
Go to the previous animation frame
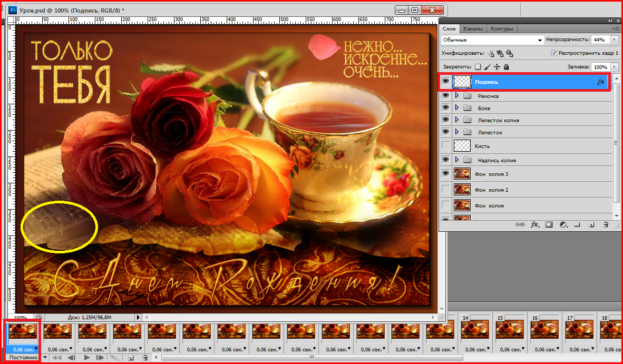click(71, 358)
